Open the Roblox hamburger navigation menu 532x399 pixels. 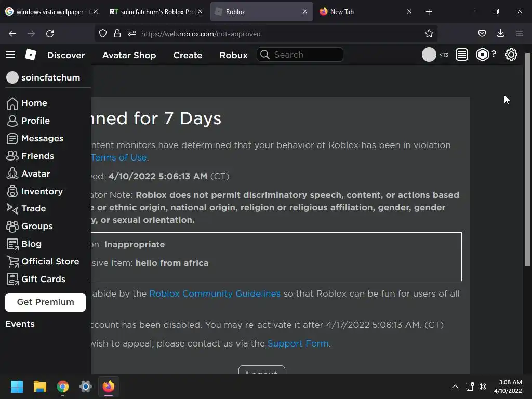(10, 55)
